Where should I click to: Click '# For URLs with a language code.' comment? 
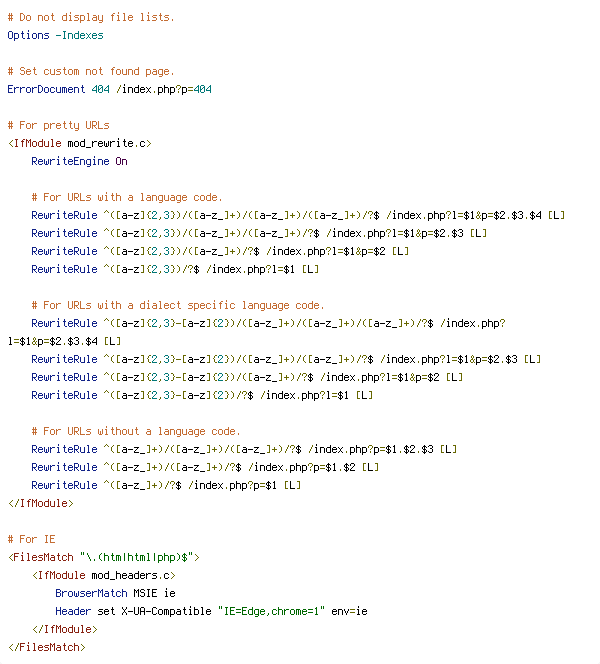(x=127, y=197)
